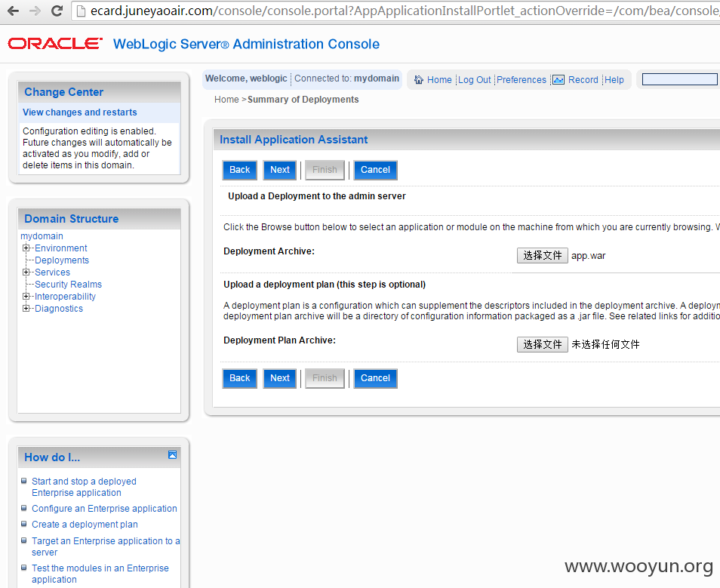Click the page icon in the address bar

(x=81, y=11)
